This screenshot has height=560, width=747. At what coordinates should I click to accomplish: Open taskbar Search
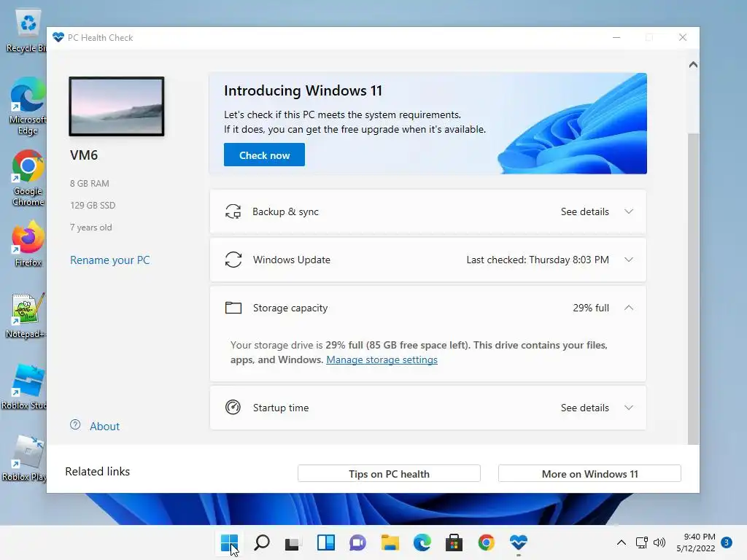262,542
